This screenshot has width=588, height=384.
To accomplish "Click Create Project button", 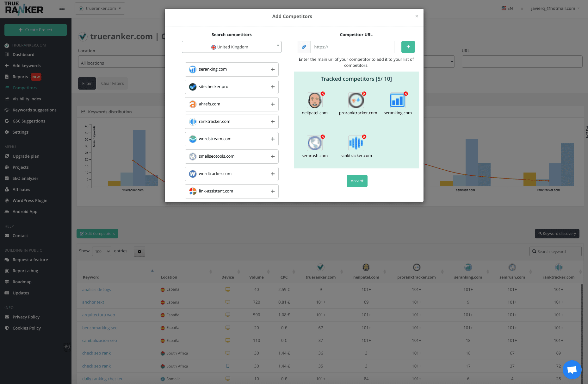I will [x=35, y=30].
